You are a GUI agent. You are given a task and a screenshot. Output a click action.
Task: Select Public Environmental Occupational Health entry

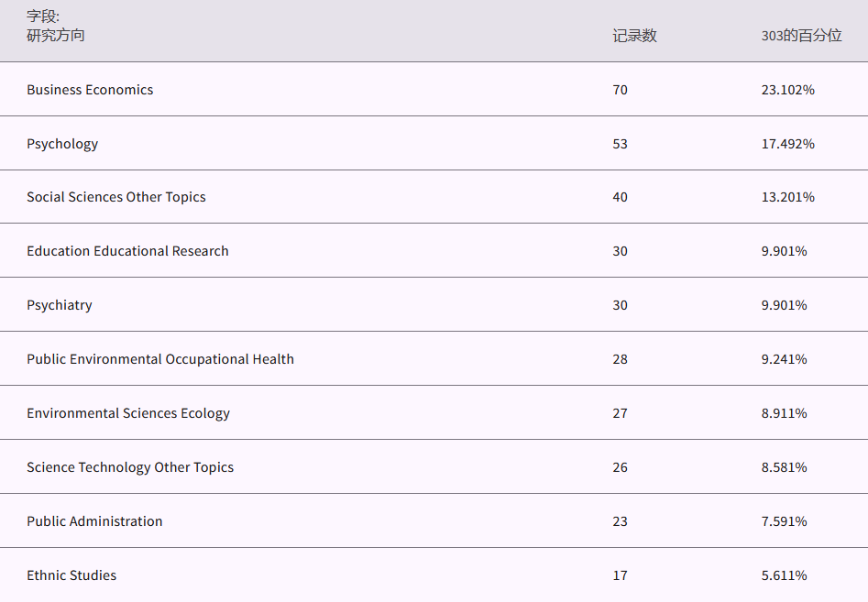[160, 359]
